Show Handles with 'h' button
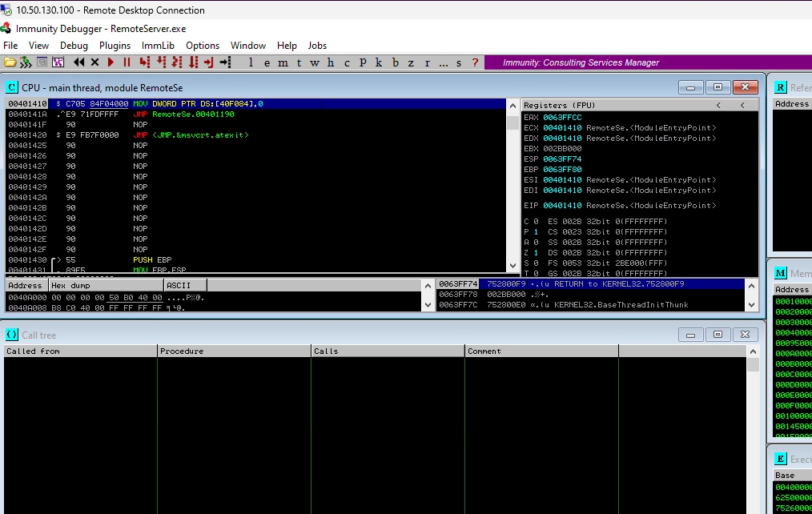The width and height of the screenshot is (812, 514). click(x=331, y=62)
